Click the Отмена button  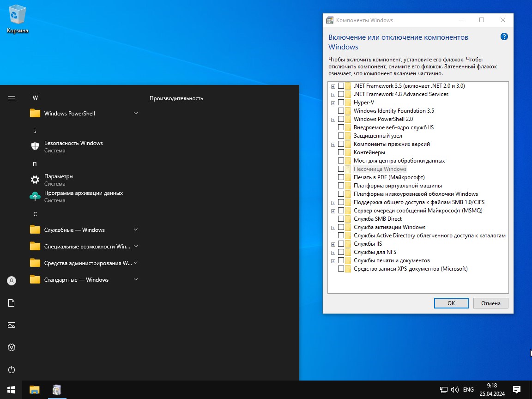pyautogui.click(x=490, y=303)
